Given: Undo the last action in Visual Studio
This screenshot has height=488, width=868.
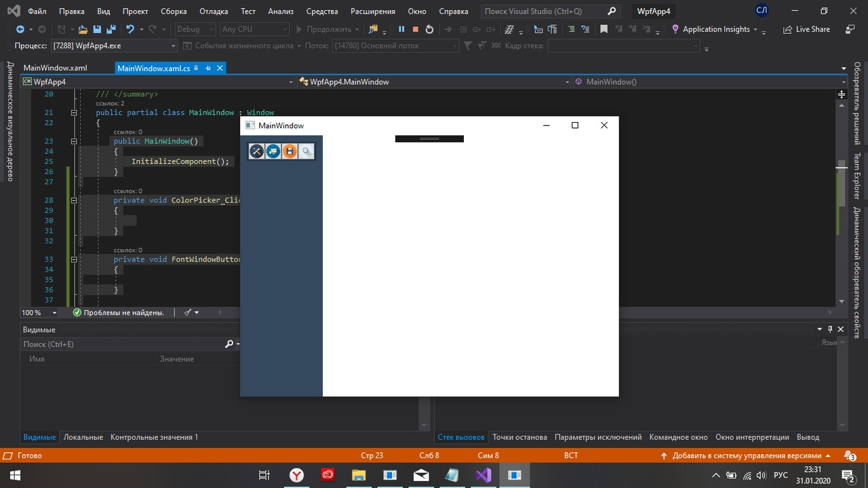Looking at the screenshot, I should pos(130,29).
